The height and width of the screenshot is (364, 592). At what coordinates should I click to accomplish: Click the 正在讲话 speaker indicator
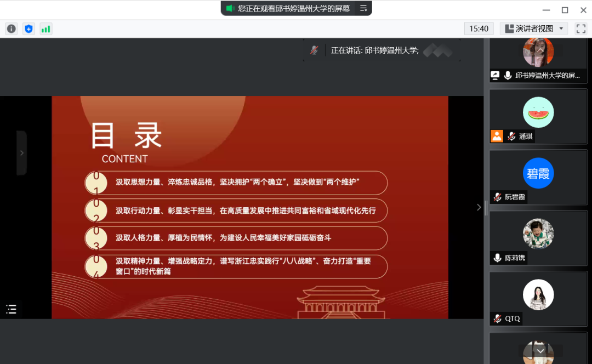374,50
